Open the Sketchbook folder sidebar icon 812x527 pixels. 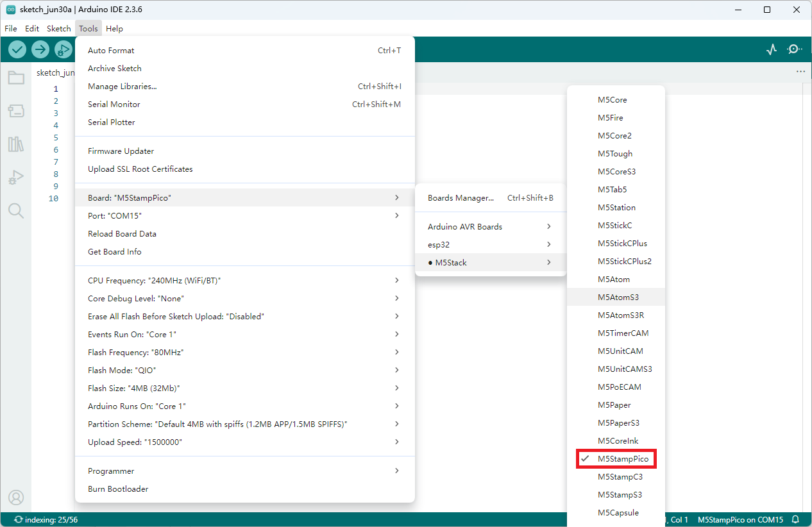click(x=16, y=78)
